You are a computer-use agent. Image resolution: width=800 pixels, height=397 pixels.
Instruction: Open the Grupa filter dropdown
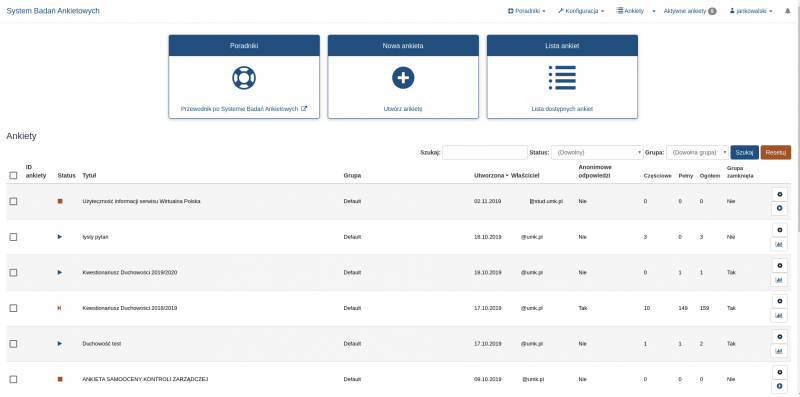[x=697, y=152]
